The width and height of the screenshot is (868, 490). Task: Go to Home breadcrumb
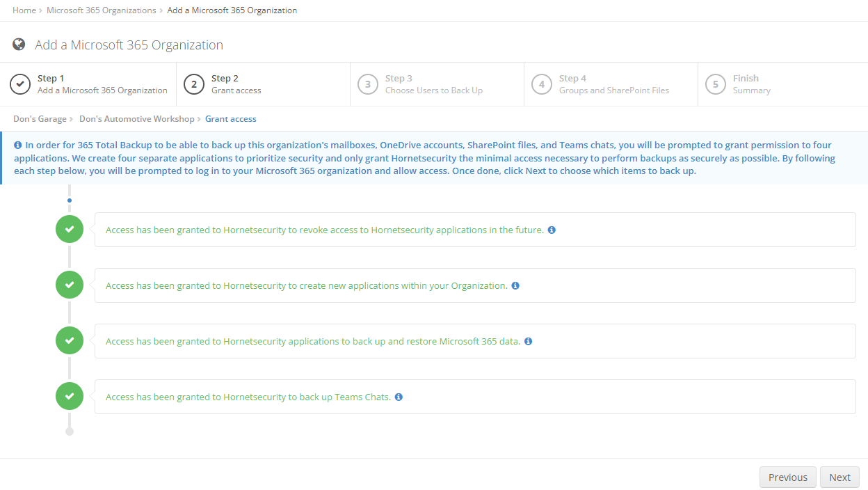click(x=24, y=10)
